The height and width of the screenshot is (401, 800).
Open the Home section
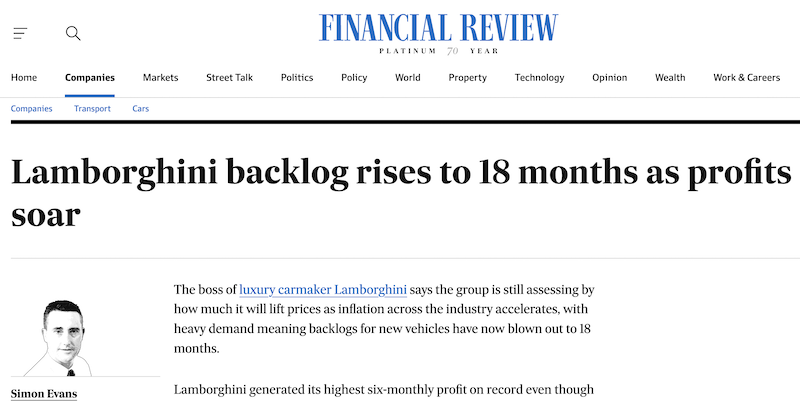coord(24,78)
